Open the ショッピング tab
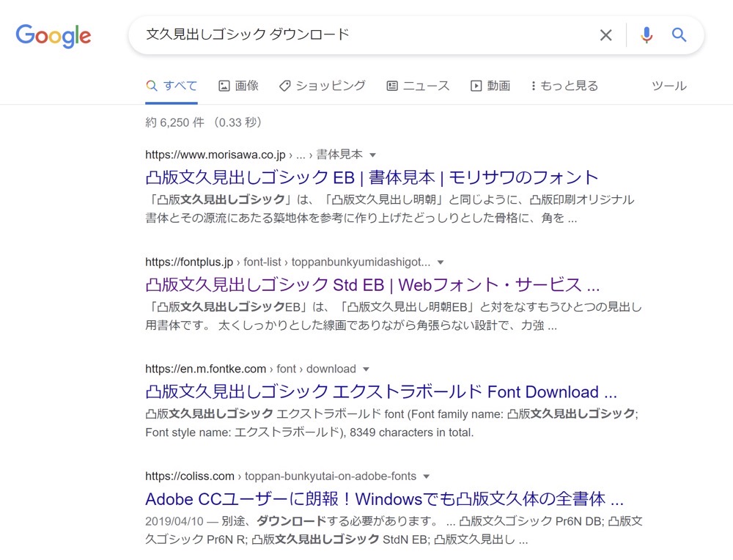The height and width of the screenshot is (560, 733). pyautogui.click(x=322, y=86)
